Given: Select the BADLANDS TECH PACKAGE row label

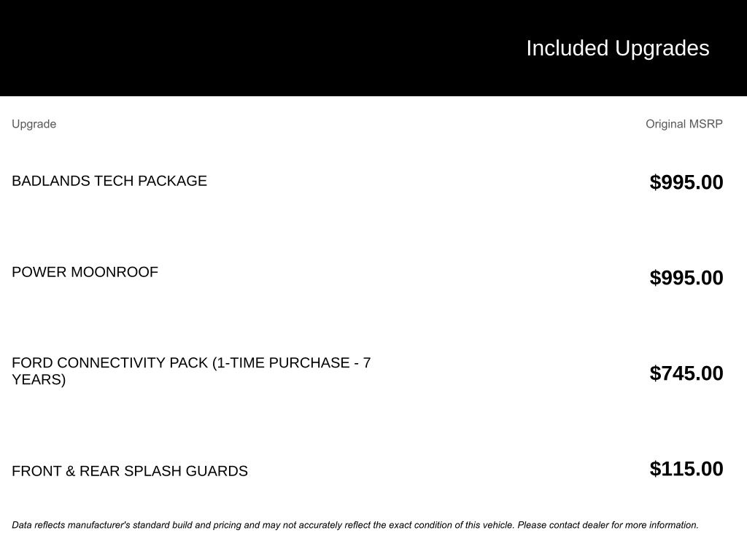Looking at the screenshot, I should coord(109,181).
